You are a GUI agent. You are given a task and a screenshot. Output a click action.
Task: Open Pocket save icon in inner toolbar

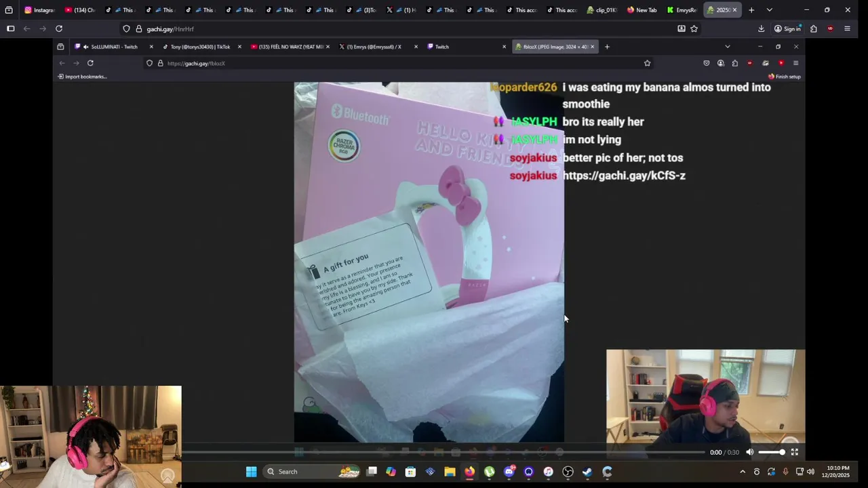tap(706, 63)
